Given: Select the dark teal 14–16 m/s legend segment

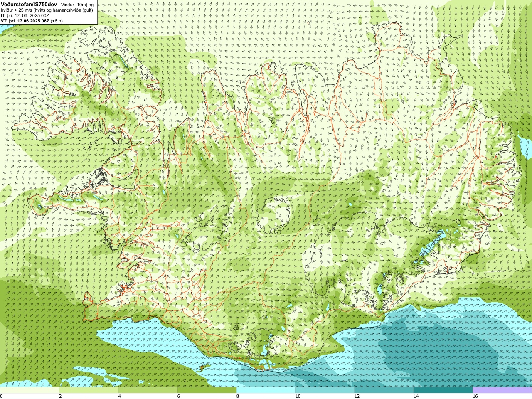Looking at the screenshot, I should pyautogui.click(x=443, y=390).
